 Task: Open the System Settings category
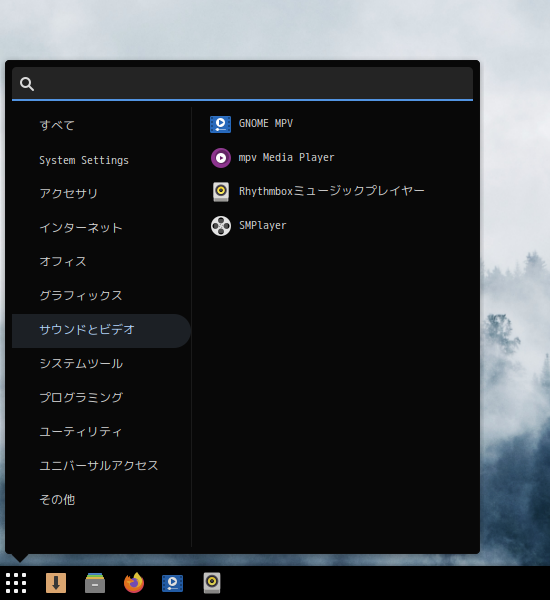pyautogui.click(x=84, y=160)
